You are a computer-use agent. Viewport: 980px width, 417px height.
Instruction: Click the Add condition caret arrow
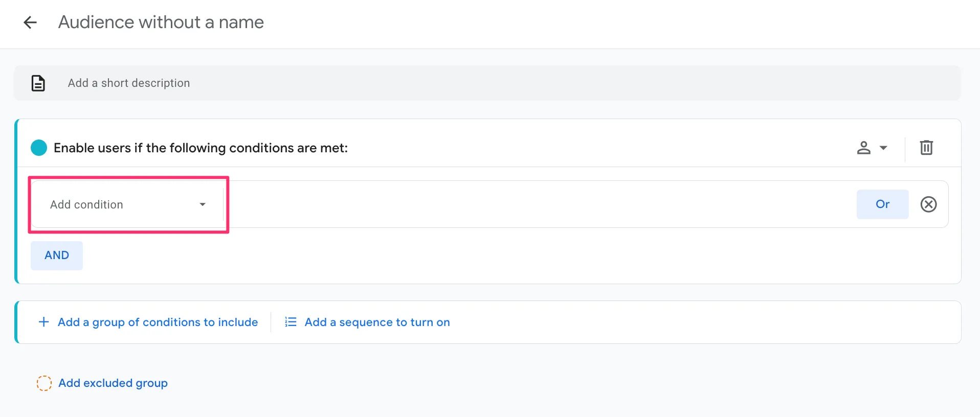tap(203, 204)
